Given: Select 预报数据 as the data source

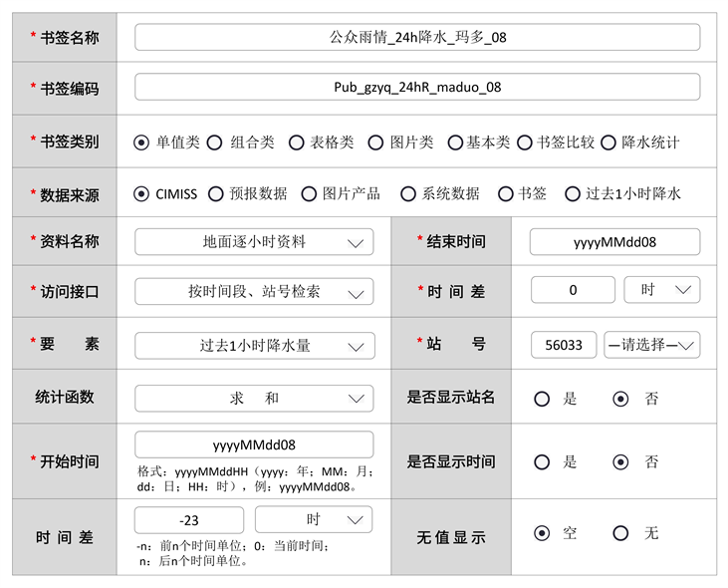Looking at the screenshot, I should click(215, 194).
